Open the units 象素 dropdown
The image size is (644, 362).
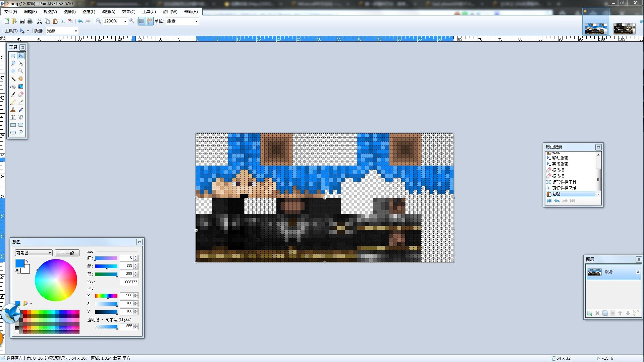pos(196,21)
